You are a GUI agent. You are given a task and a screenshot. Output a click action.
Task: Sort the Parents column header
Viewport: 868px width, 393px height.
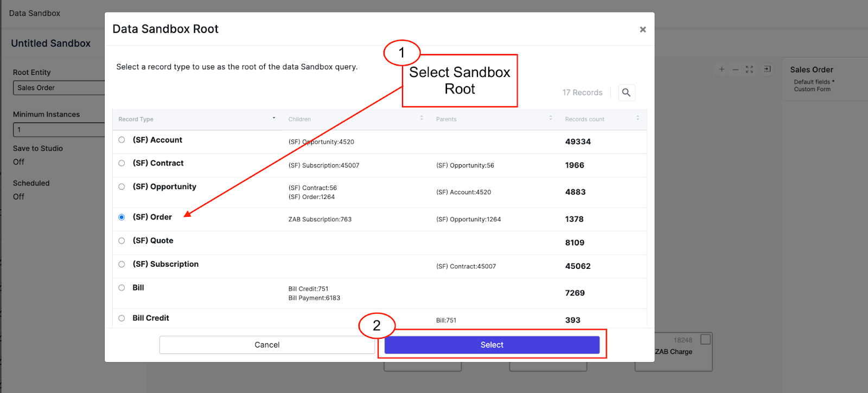(551, 118)
